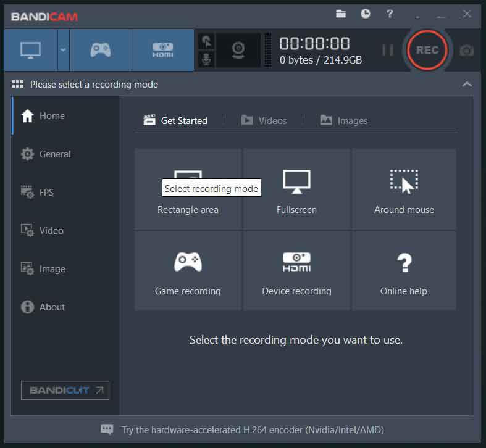This screenshot has height=448, width=486.
Task: Click the Bandicam logo
Action: point(44,17)
